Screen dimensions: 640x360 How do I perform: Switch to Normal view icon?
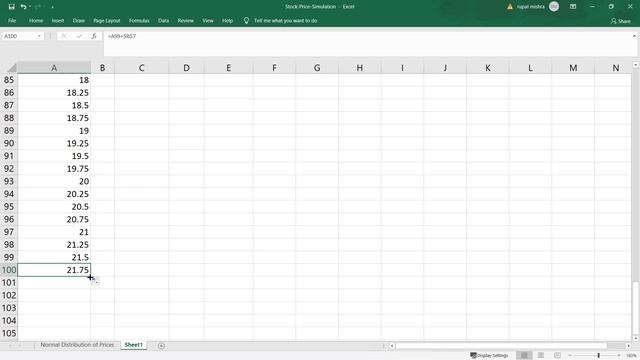[x=524, y=356]
